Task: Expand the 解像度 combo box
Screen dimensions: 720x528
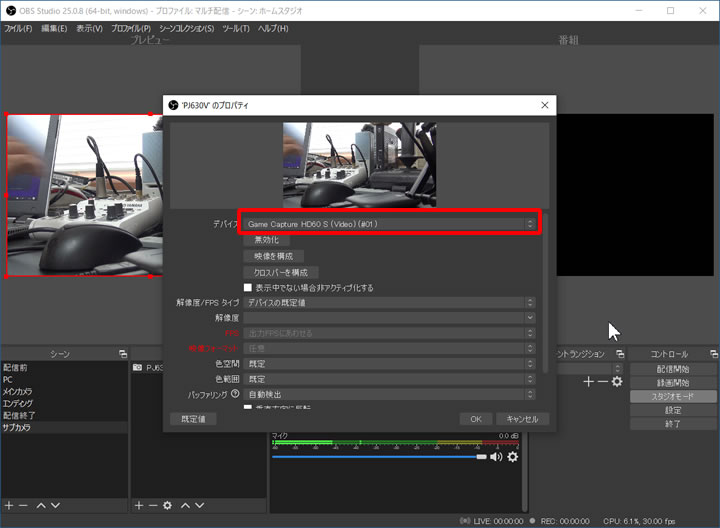Action: click(x=389, y=318)
